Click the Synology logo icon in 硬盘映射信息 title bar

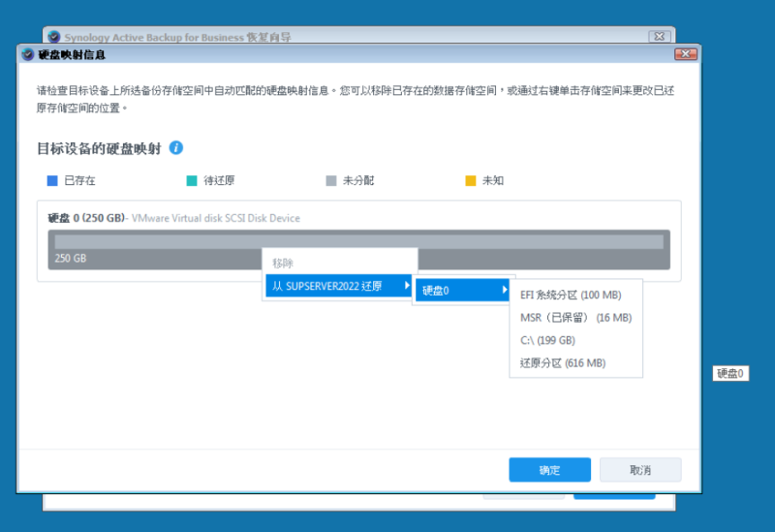[x=28, y=54]
